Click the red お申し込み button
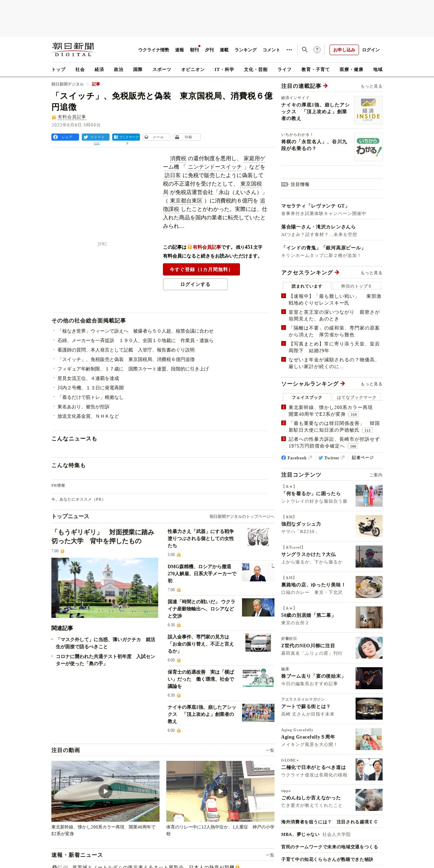The width and height of the screenshot is (434, 868). pyautogui.click(x=344, y=50)
